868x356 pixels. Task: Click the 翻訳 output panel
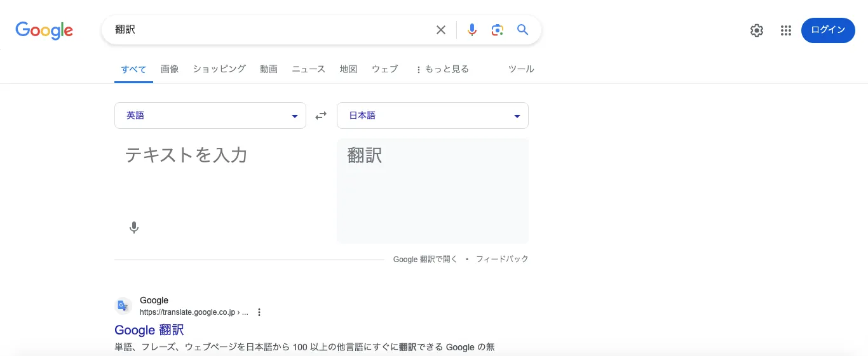[433, 190]
